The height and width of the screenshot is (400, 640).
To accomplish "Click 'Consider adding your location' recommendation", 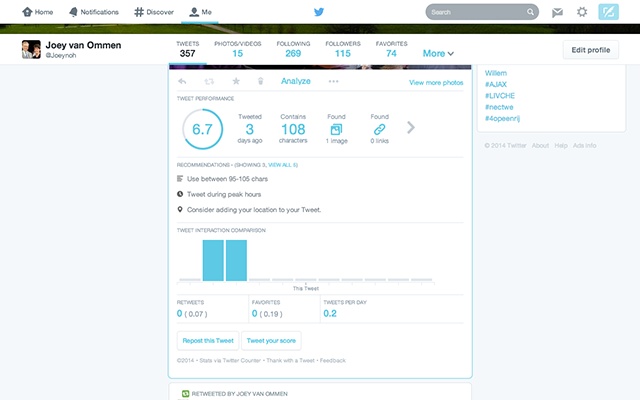I will 254,210.
